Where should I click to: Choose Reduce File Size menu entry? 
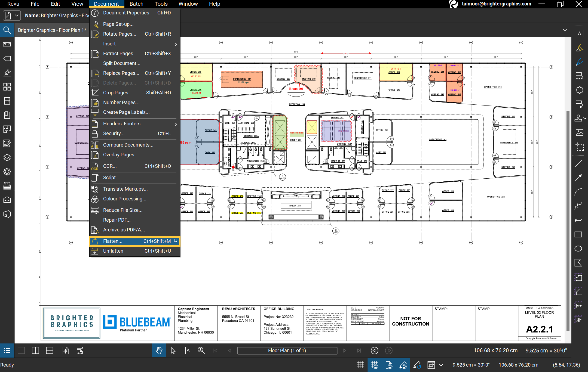[135, 210]
